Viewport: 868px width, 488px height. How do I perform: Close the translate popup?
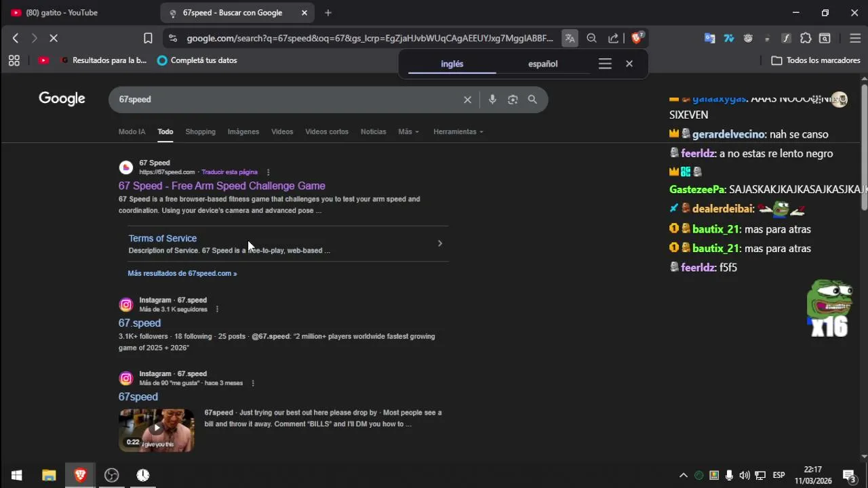(629, 64)
